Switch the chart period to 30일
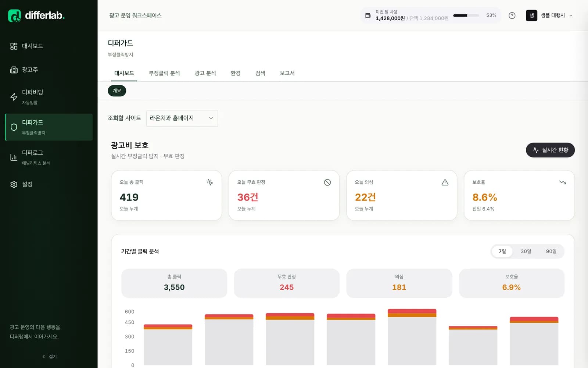Screen dimensions: 588x368 (x=526, y=251)
